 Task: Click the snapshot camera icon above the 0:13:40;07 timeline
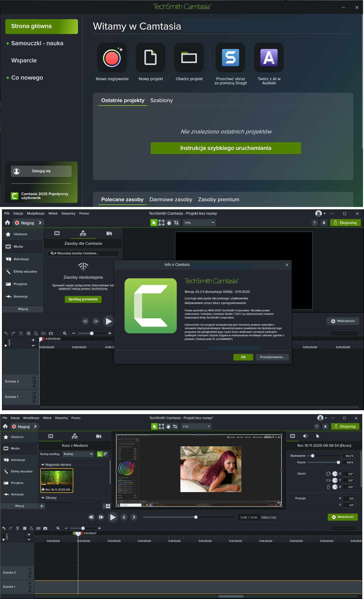pos(45,528)
